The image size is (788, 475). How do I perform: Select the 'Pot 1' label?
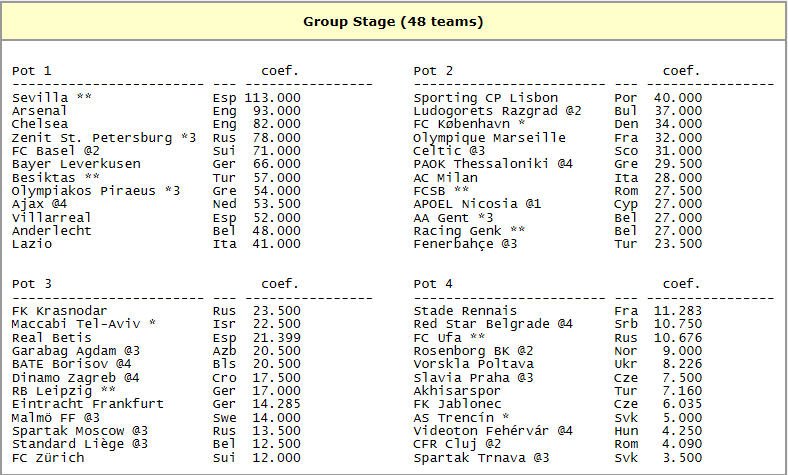tap(32, 71)
